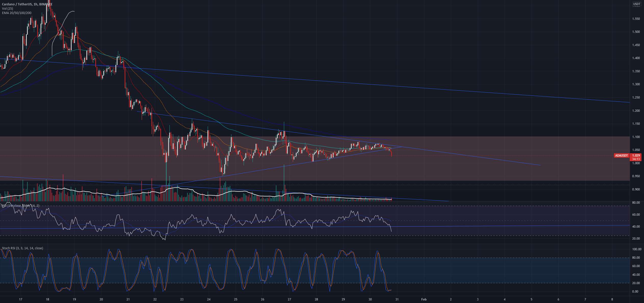Click the 30 date on time axis

370,299
